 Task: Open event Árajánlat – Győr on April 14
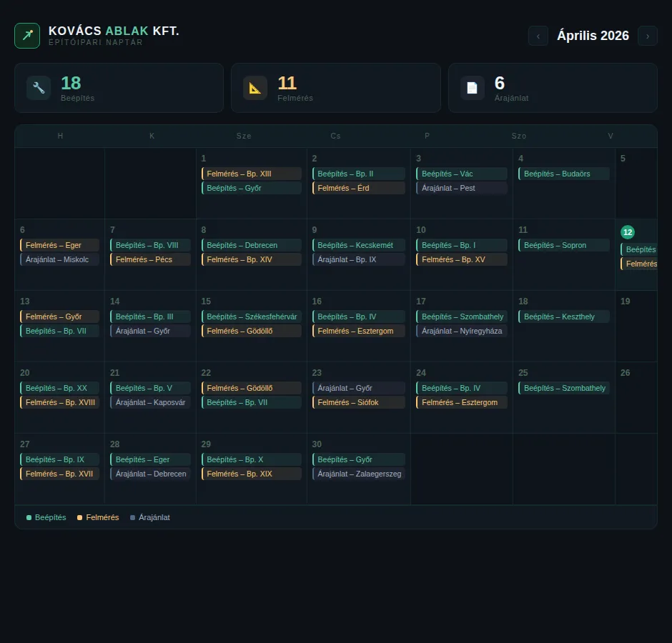[150, 331]
